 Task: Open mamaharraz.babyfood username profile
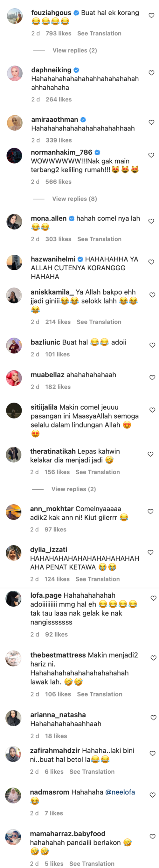tap(67, 834)
